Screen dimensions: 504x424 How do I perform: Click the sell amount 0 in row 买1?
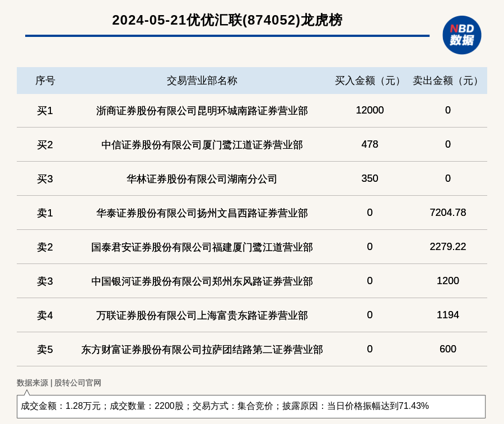[448, 110]
